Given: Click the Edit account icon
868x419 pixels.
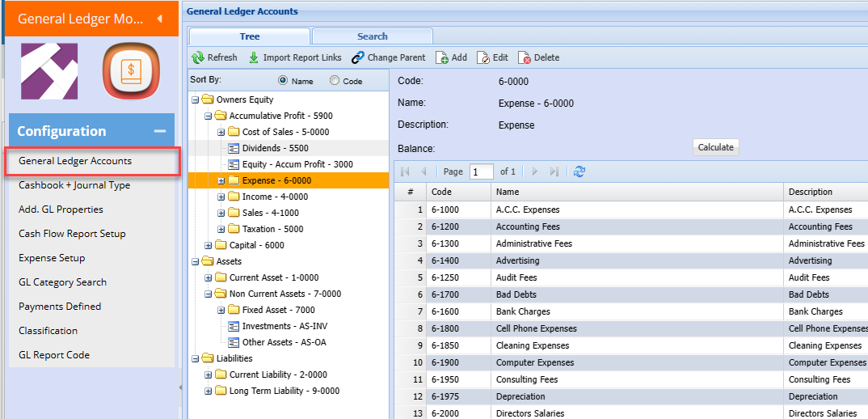Looking at the screenshot, I should [483, 57].
